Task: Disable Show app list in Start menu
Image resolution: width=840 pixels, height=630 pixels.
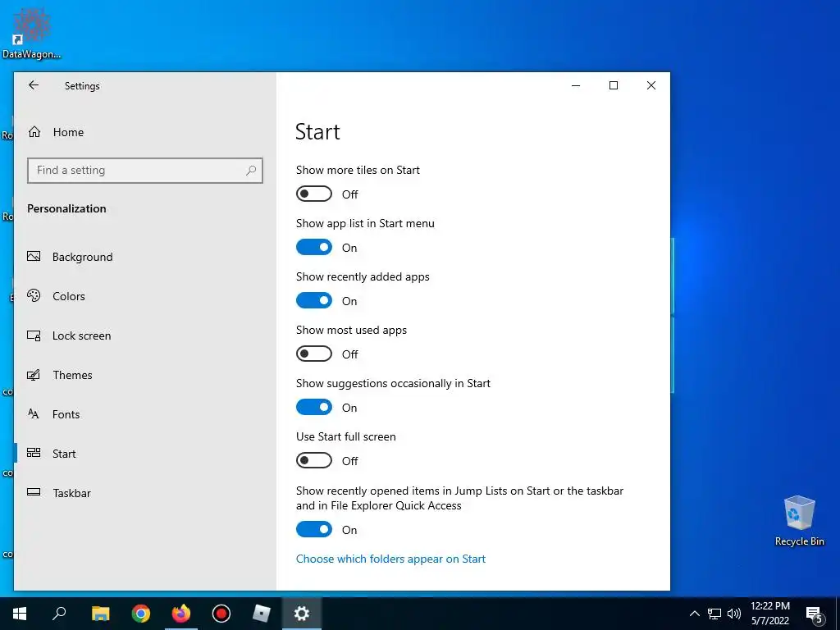Action: (314, 248)
